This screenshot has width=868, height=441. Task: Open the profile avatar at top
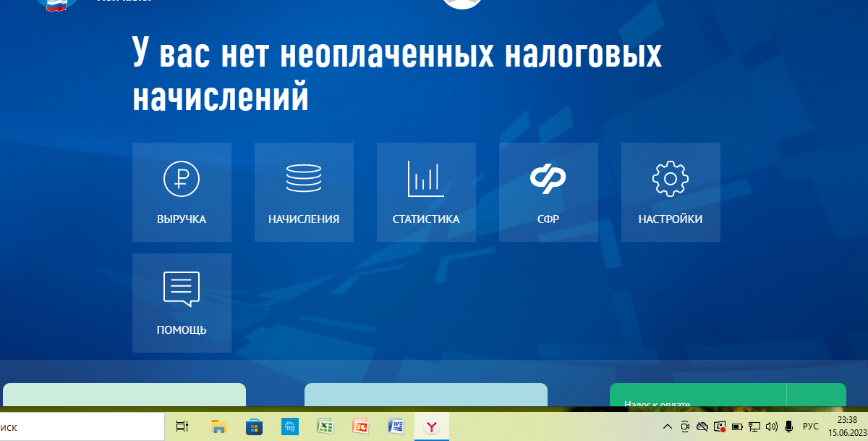tap(462, 4)
